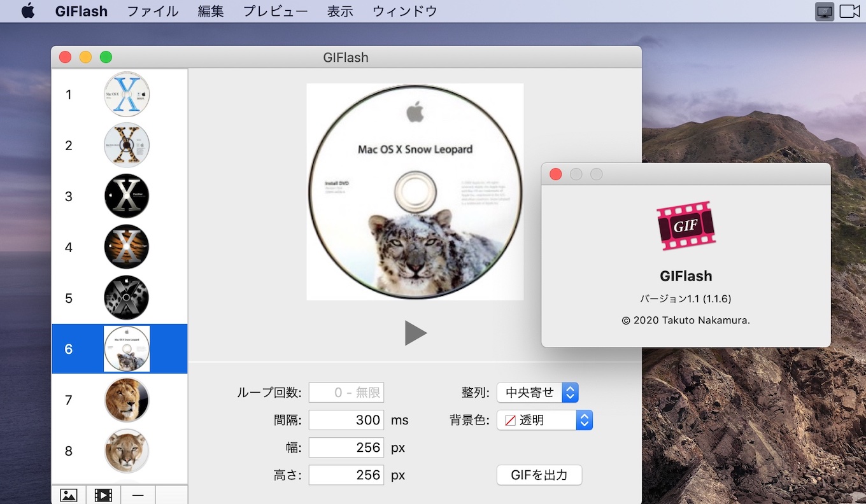Close the About GIFlash window
The height and width of the screenshot is (504, 866).
[556, 174]
